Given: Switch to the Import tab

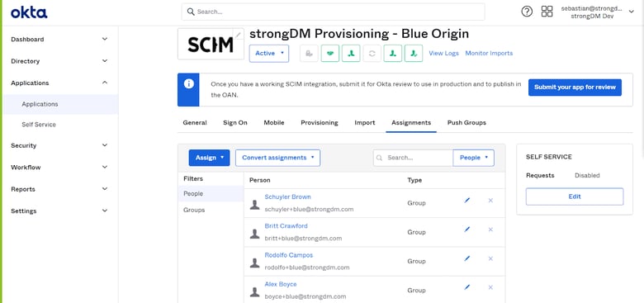Looking at the screenshot, I should pyautogui.click(x=365, y=123).
